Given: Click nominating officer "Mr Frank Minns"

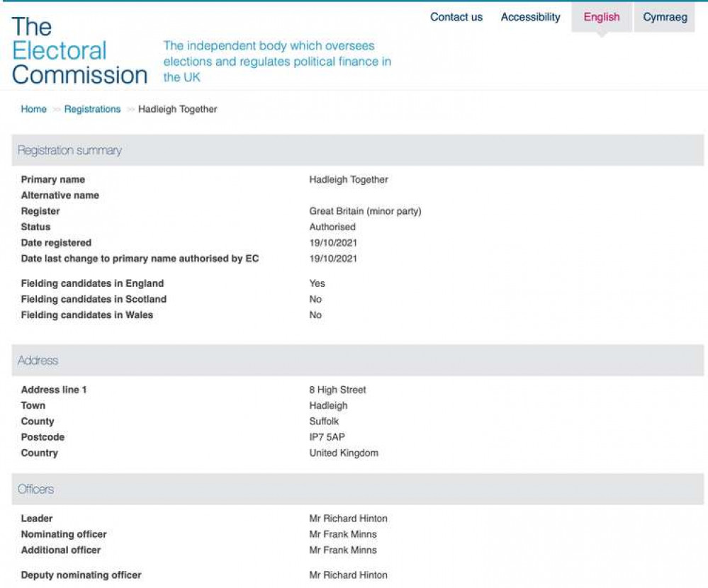Looking at the screenshot, I should [x=342, y=534].
